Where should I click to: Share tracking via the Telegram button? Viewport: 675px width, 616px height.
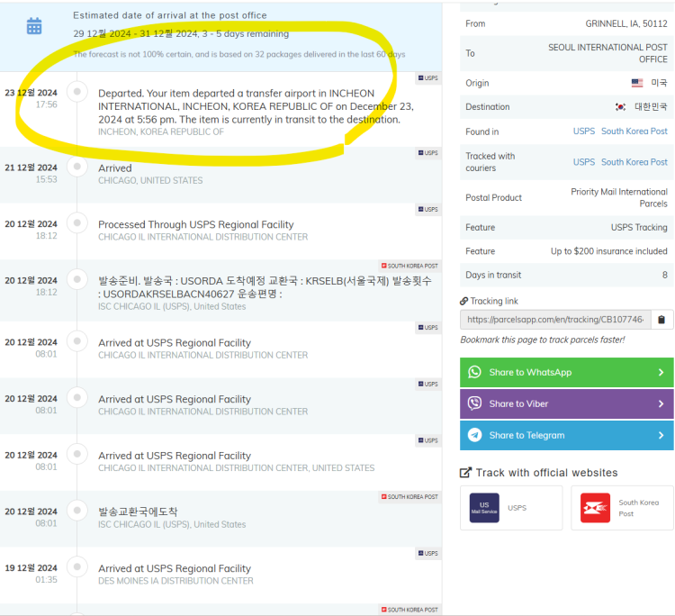click(566, 435)
